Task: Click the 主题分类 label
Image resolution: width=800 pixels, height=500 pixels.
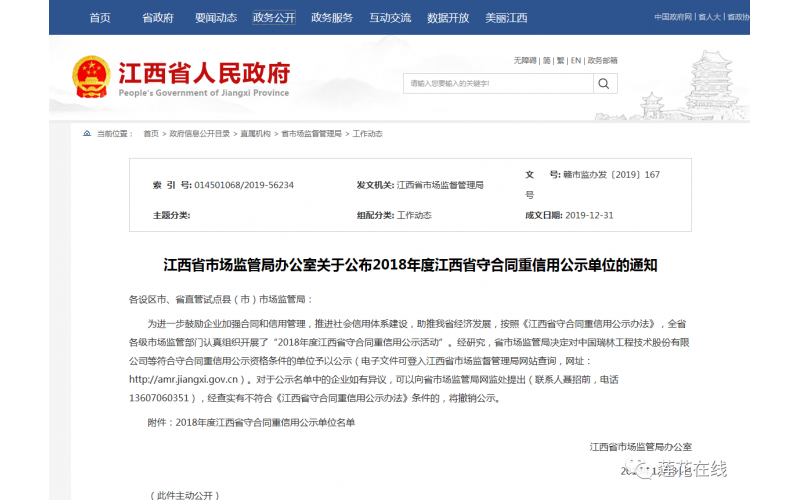Action: tap(171, 215)
